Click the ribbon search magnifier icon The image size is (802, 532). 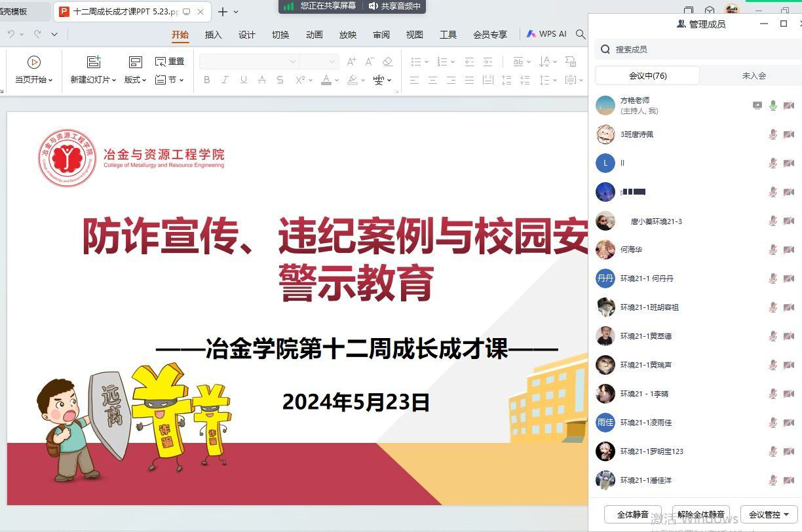coord(581,34)
